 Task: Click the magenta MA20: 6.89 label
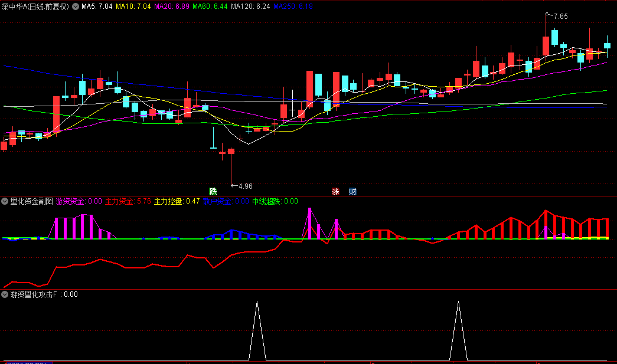pyautogui.click(x=172, y=6)
